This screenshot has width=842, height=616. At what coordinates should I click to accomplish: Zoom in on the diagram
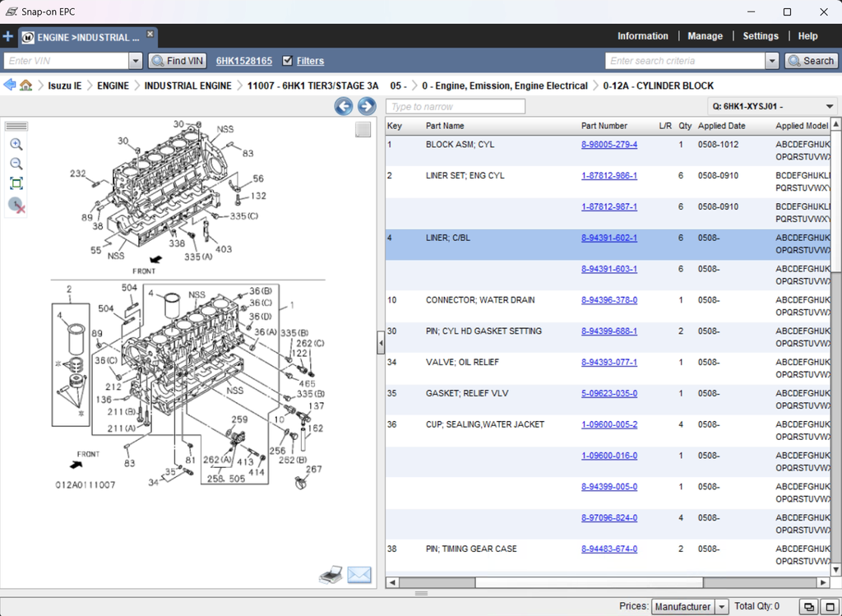click(16, 144)
